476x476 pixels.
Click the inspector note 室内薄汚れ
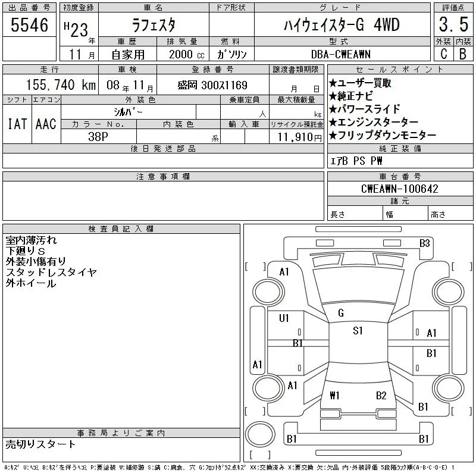(31, 240)
